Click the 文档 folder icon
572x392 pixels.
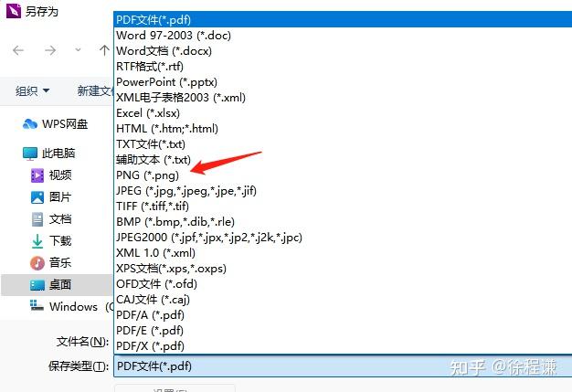(x=37, y=219)
